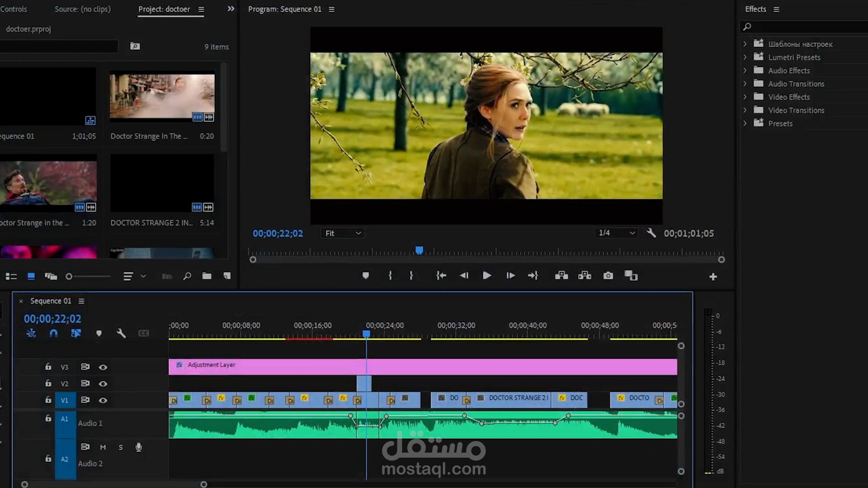
Task: Create new bin in Project panel
Action: click(207, 276)
